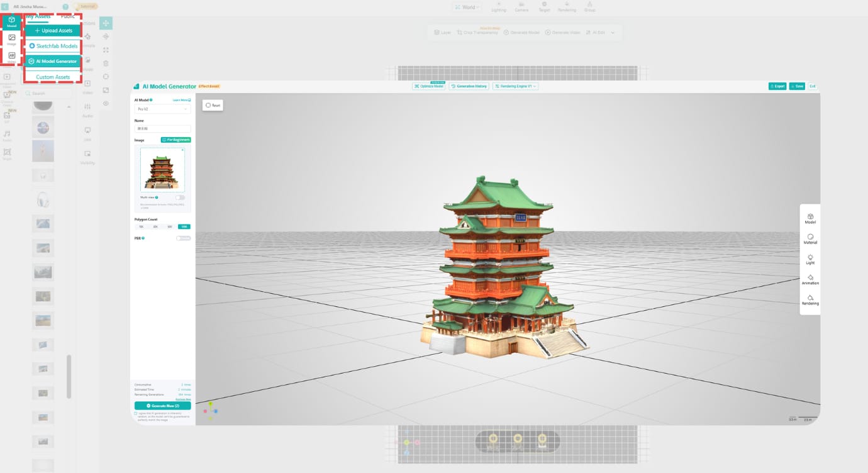Open the Material panel icon

click(x=810, y=238)
